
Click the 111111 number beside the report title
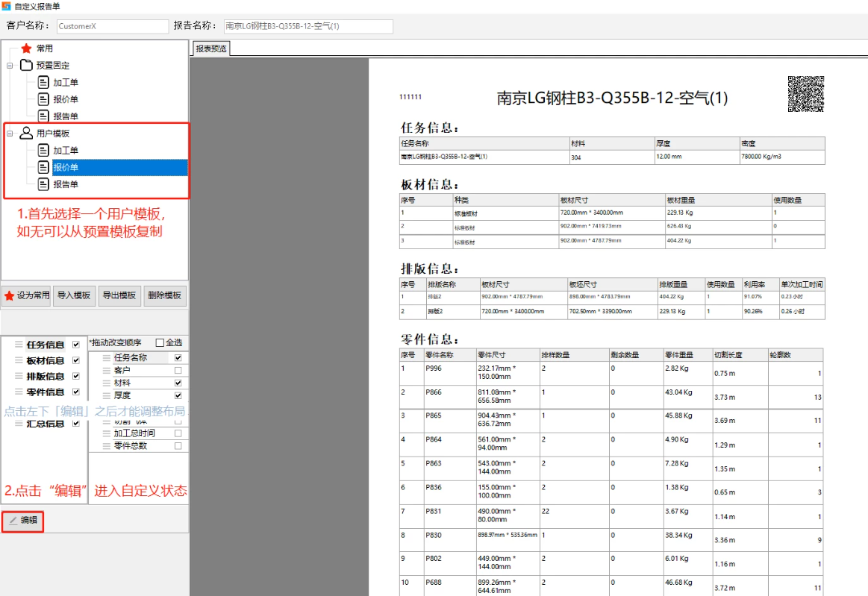pos(410,97)
